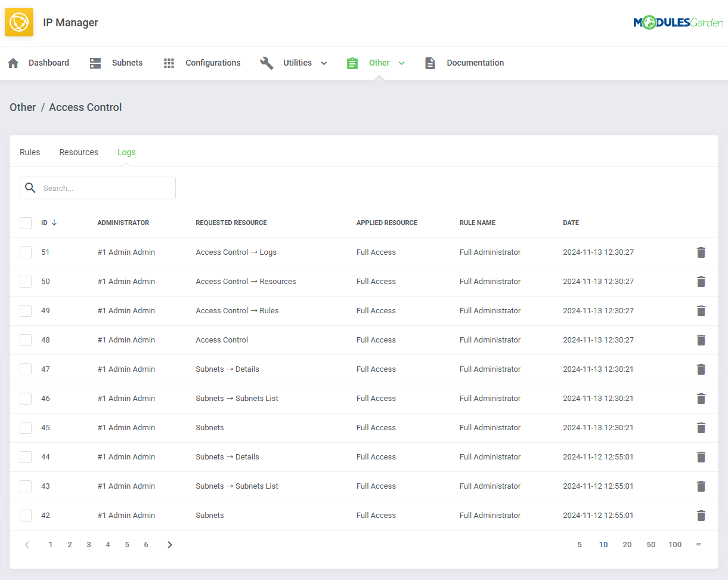Screen dimensions: 728x580
Task: Click the IP Manager yellow logo icon
Action: (19, 23)
